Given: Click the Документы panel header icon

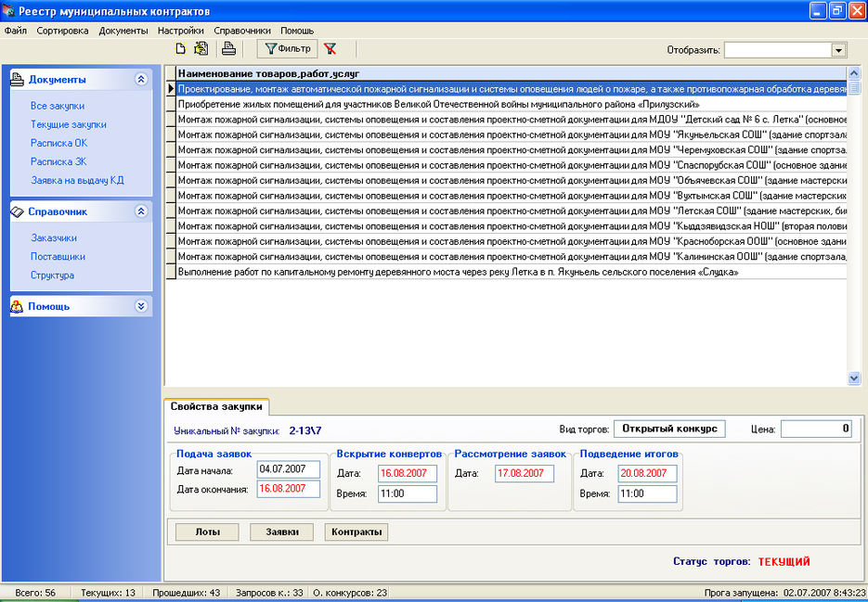Looking at the screenshot, I should pos(17,79).
